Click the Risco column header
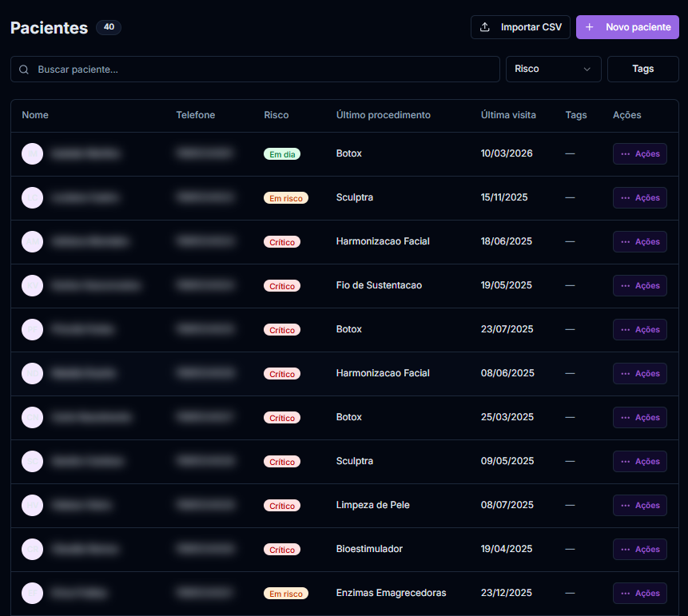This screenshot has height=616, width=688. pyautogui.click(x=276, y=115)
